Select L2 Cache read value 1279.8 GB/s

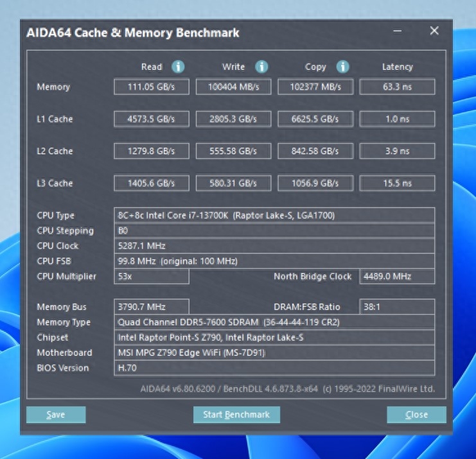152,151
